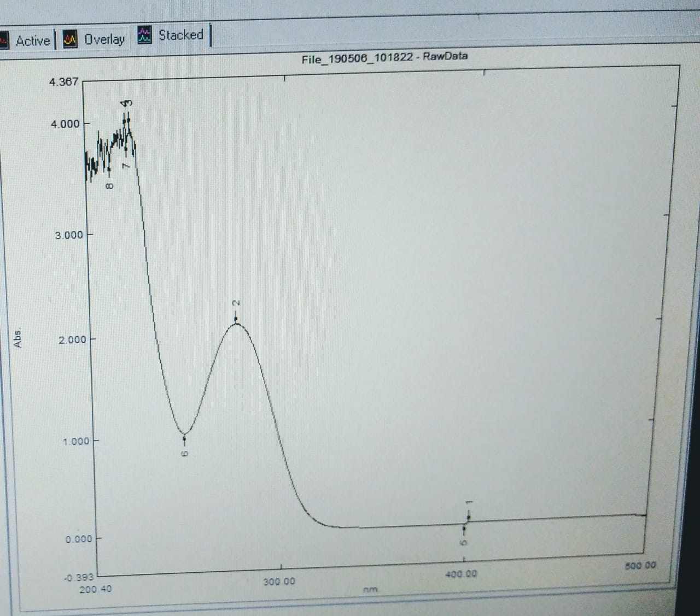
Task: Select the overlapping 4/3 top peak label
Action: 126,103
